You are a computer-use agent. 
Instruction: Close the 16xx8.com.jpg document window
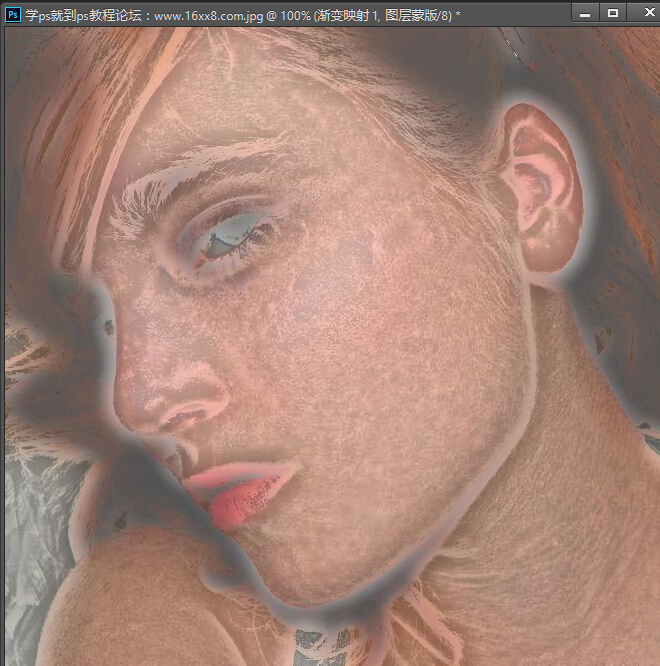(x=642, y=12)
